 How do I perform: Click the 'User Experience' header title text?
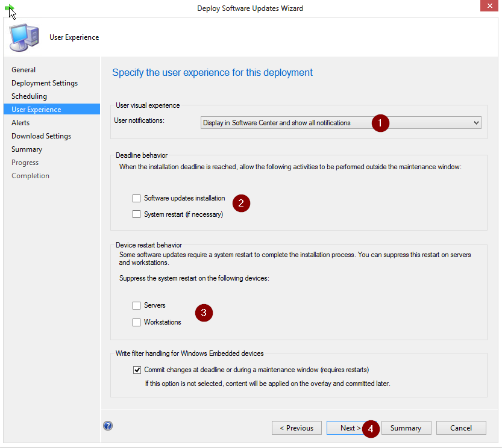74,37
